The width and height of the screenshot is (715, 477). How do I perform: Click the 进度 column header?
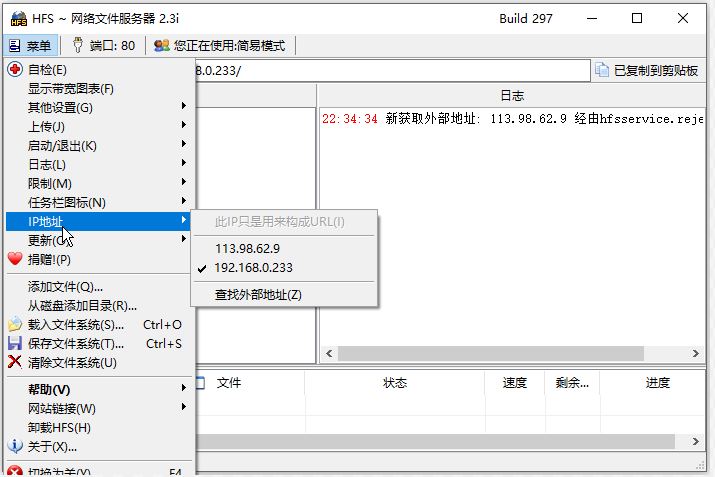coord(658,383)
